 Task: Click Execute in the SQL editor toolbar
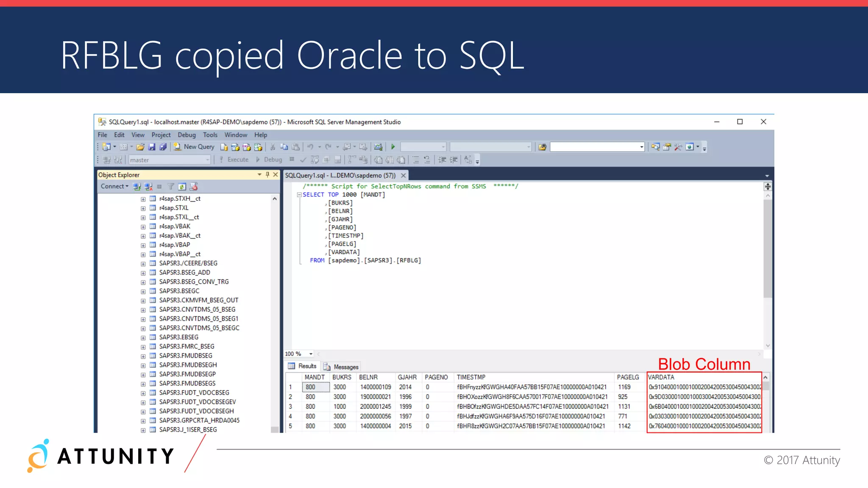click(x=234, y=160)
